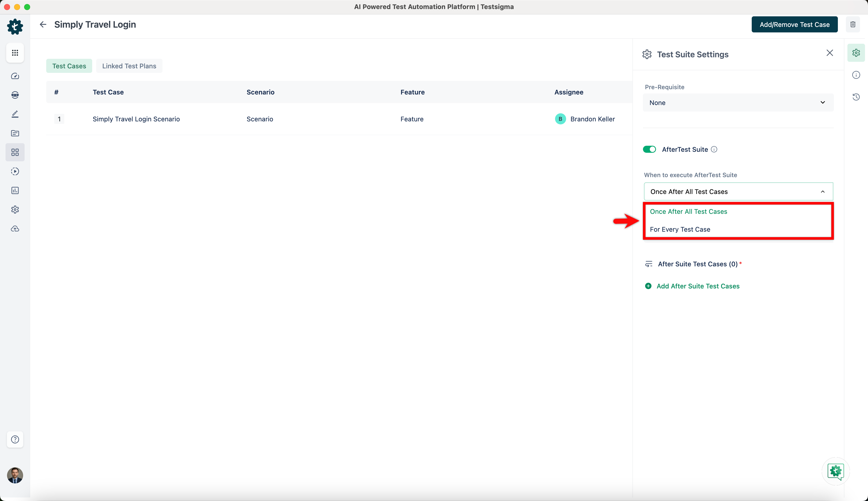Click the pencil edit sidebar icon

click(x=15, y=114)
